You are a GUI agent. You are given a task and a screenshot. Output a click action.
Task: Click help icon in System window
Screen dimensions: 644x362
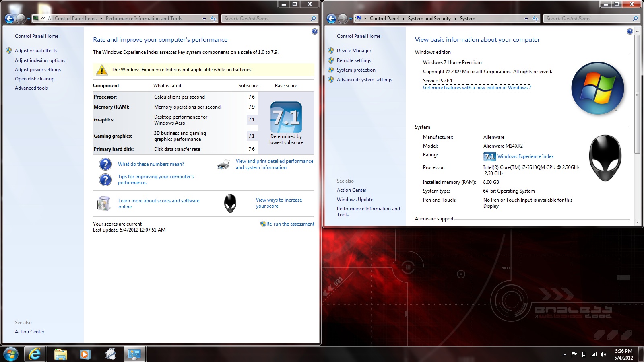tap(630, 31)
